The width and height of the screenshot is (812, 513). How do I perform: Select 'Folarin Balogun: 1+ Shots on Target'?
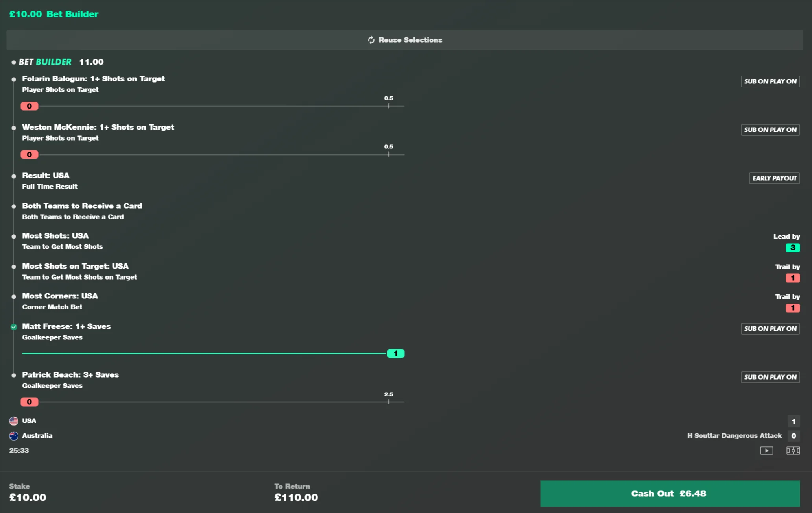[93, 79]
